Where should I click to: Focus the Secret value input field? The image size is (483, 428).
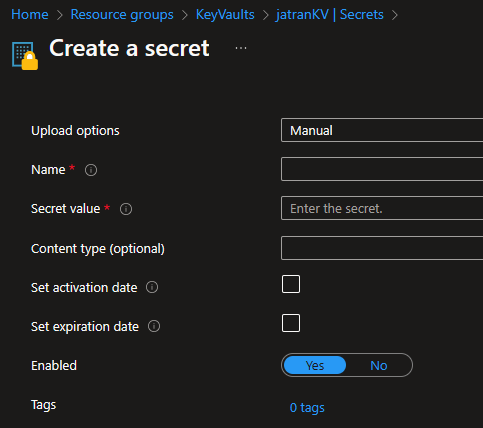click(382, 208)
